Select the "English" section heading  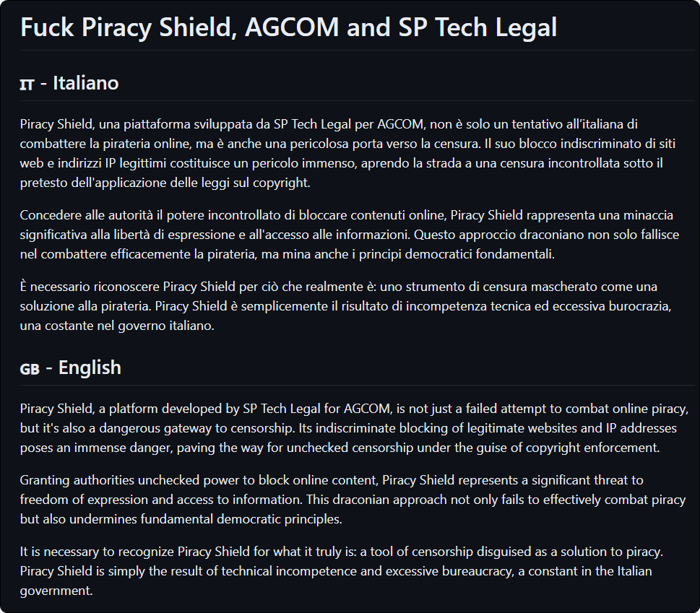coord(90,368)
